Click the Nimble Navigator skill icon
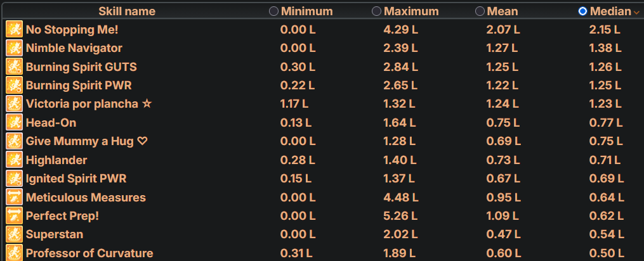Viewport: 644px width, 261px height. (x=14, y=48)
